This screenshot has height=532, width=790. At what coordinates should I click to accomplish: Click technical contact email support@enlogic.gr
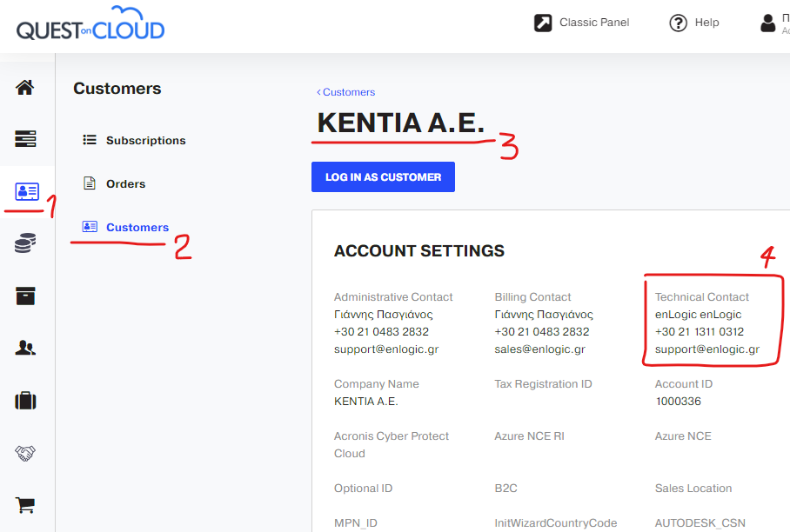pos(706,349)
